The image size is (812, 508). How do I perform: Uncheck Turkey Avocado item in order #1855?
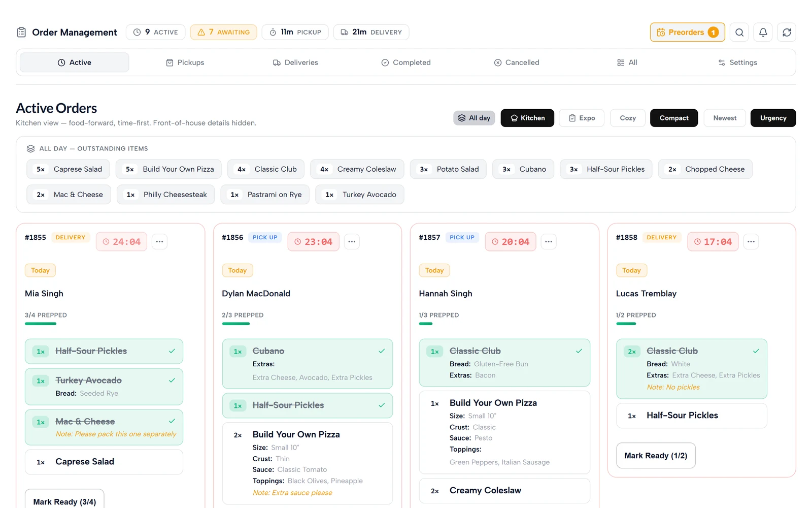point(104,387)
